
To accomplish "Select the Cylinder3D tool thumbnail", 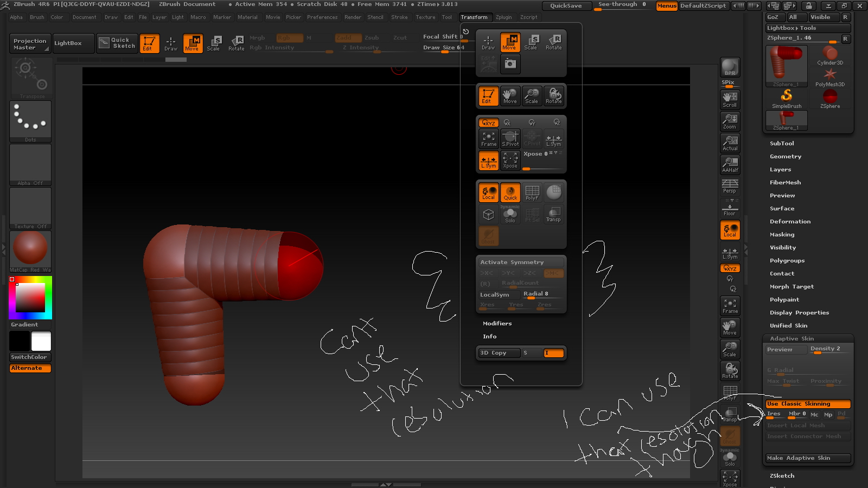I will (x=830, y=55).
